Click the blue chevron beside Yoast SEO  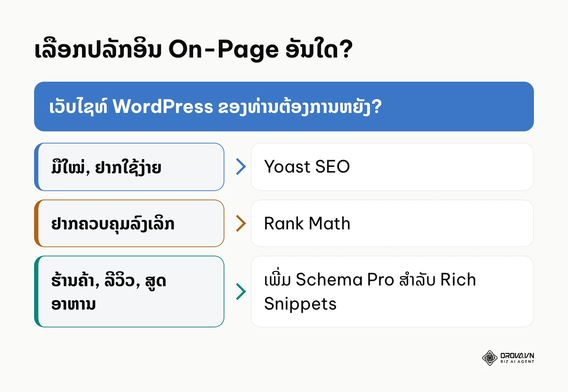[241, 167]
